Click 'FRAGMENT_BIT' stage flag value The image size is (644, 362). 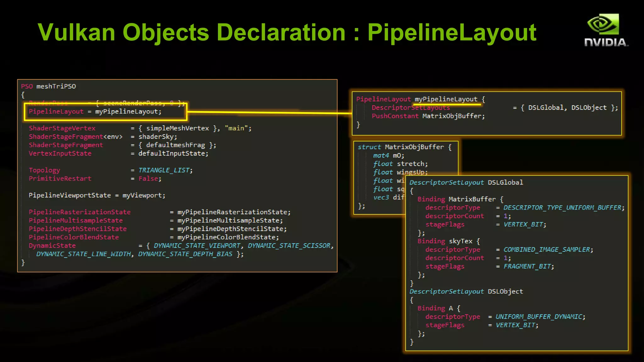(527, 266)
